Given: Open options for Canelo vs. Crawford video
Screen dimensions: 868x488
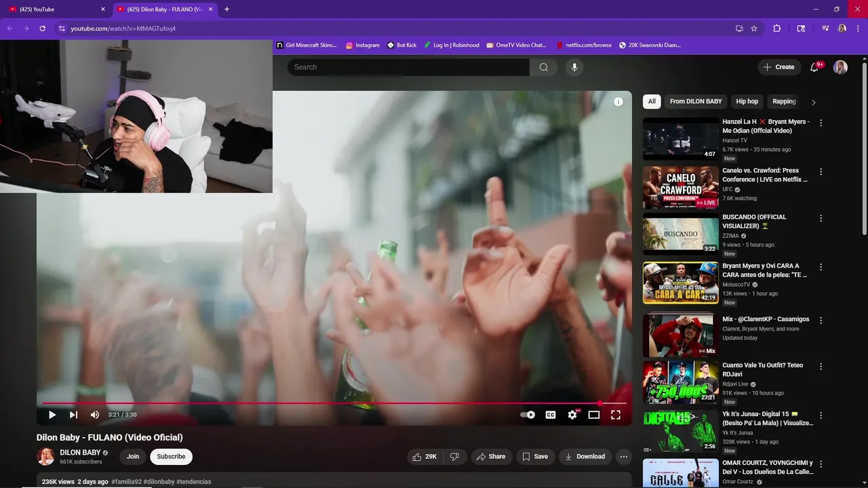Looking at the screenshot, I should [821, 172].
